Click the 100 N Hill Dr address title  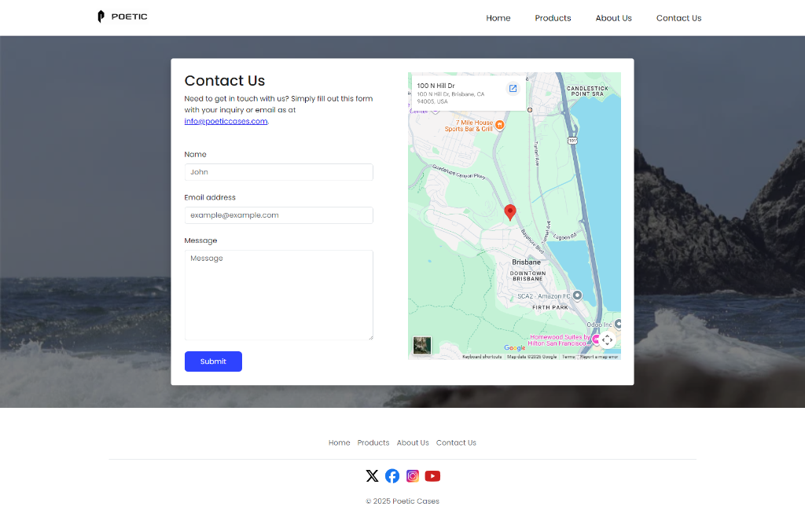tap(436, 86)
